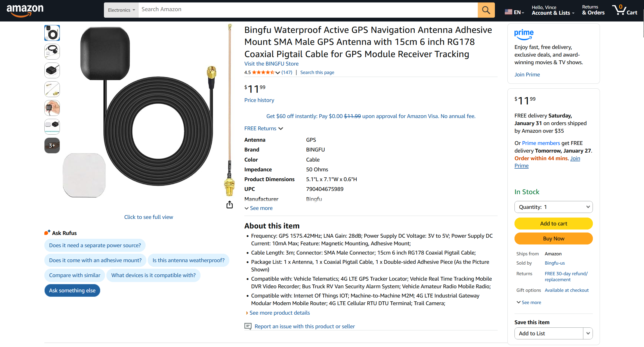Visit the BINGFU Store link
The width and height of the screenshot is (644, 347).
point(271,64)
